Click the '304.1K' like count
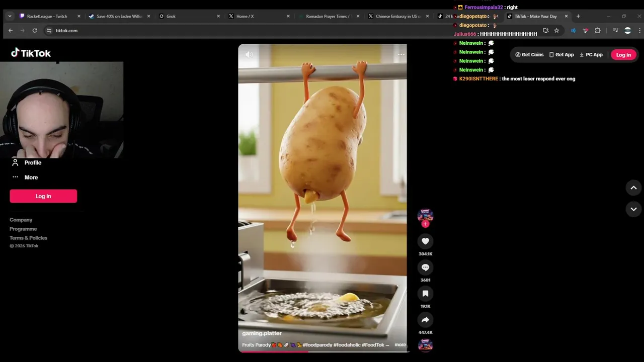This screenshot has height=362, width=644. coord(425,254)
